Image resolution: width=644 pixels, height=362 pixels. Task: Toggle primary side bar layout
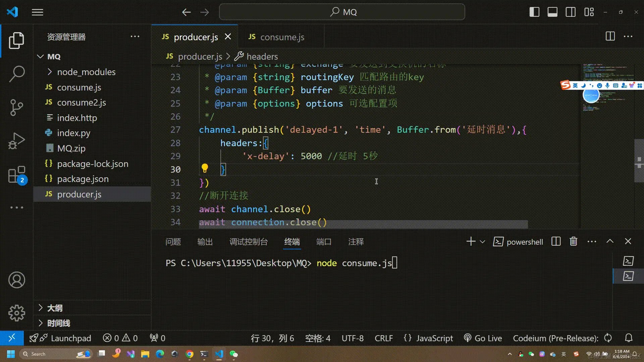534,12
